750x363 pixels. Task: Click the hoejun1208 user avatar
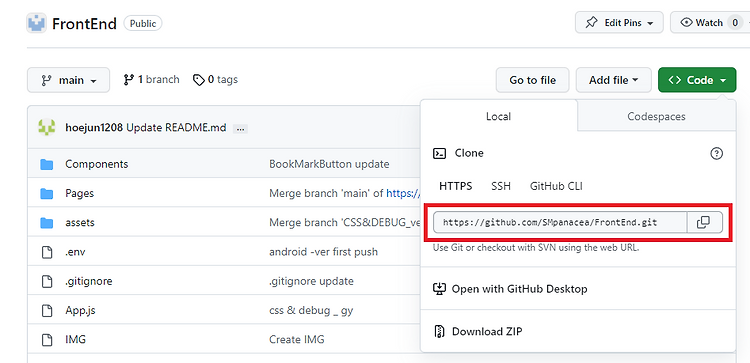[x=46, y=127]
